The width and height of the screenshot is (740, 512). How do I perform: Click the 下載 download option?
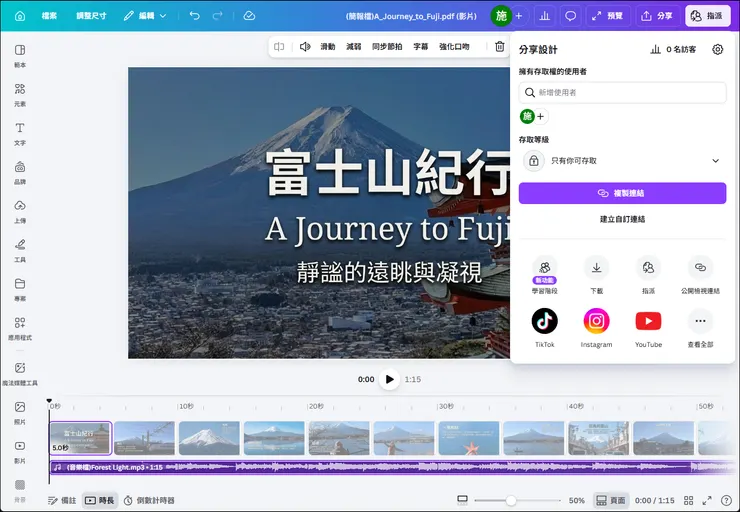[597, 275]
